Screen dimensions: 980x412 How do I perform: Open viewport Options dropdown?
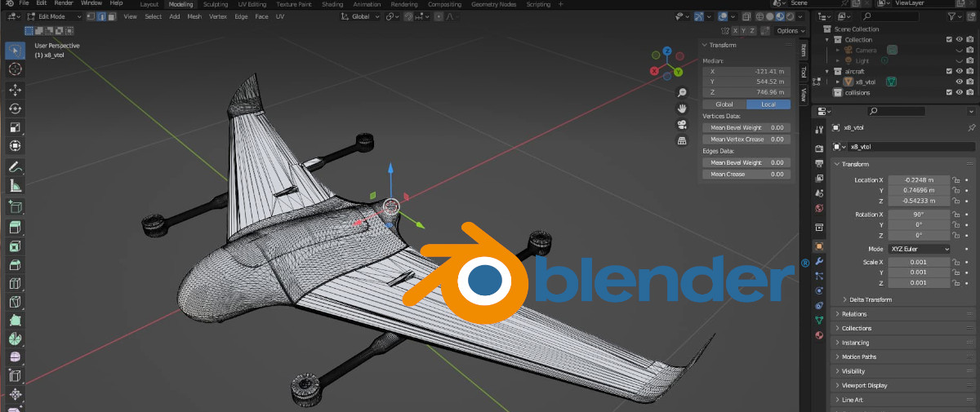(790, 30)
